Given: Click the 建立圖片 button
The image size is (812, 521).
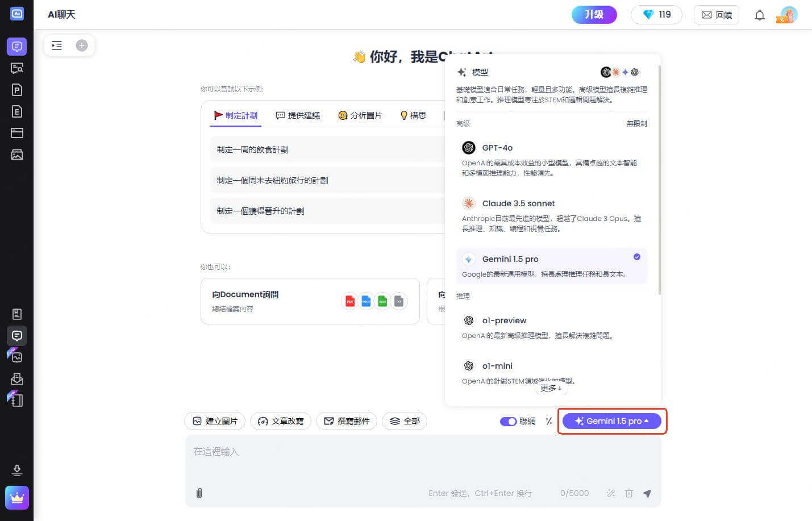Looking at the screenshot, I should pyautogui.click(x=215, y=421).
